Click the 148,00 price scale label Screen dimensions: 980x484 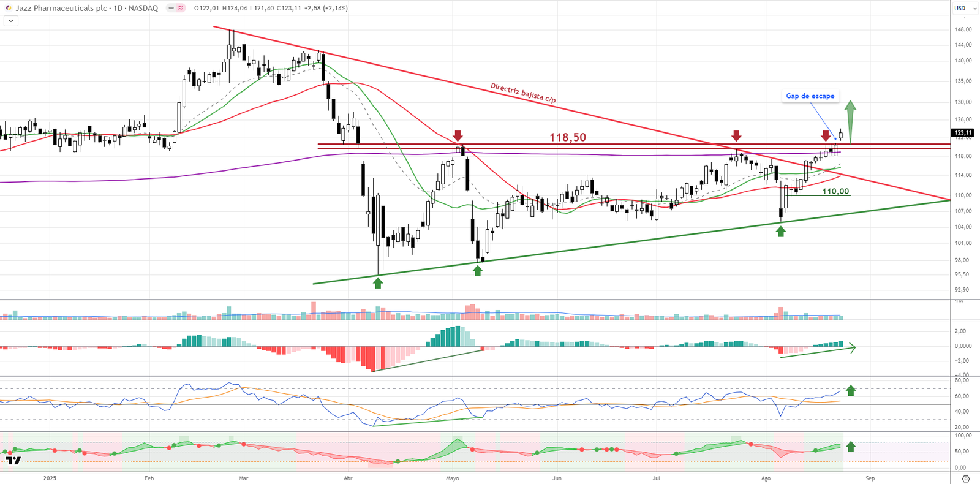click(x=963, y=29)
